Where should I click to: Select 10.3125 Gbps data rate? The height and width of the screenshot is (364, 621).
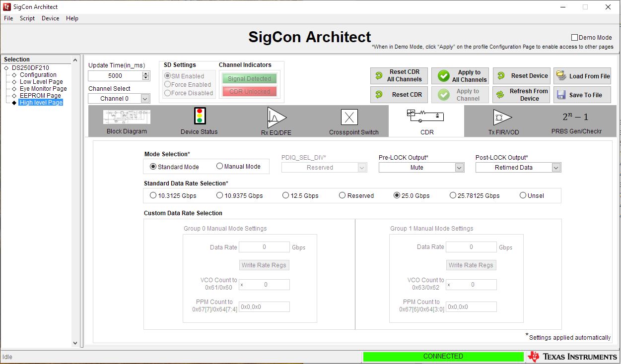click(153, 195)
